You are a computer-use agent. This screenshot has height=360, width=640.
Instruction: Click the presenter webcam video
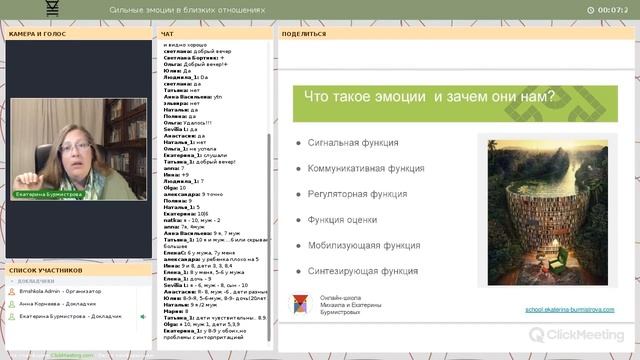coord(78,149)
